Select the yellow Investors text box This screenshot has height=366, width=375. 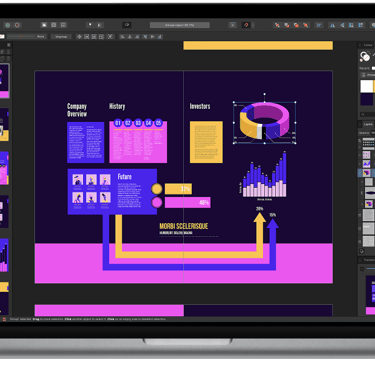click(x=206, y=142)
